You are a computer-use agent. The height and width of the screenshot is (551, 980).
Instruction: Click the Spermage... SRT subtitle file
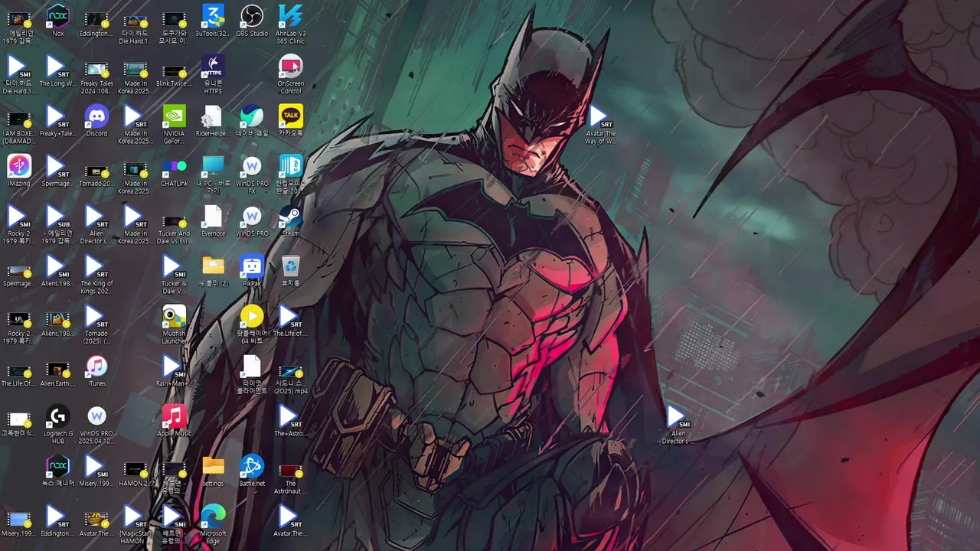coord(57,171)
